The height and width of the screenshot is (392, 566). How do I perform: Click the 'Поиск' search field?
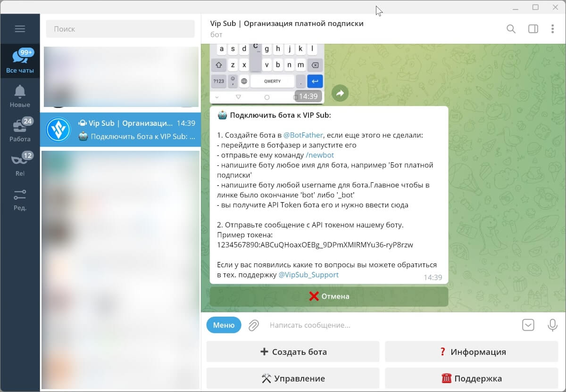tap(120, 29)
